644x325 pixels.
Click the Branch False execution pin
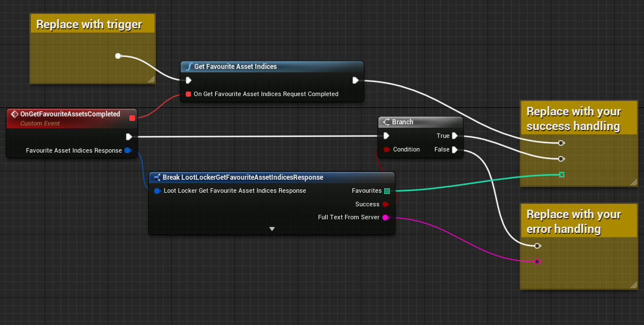(x=455, y=150)
